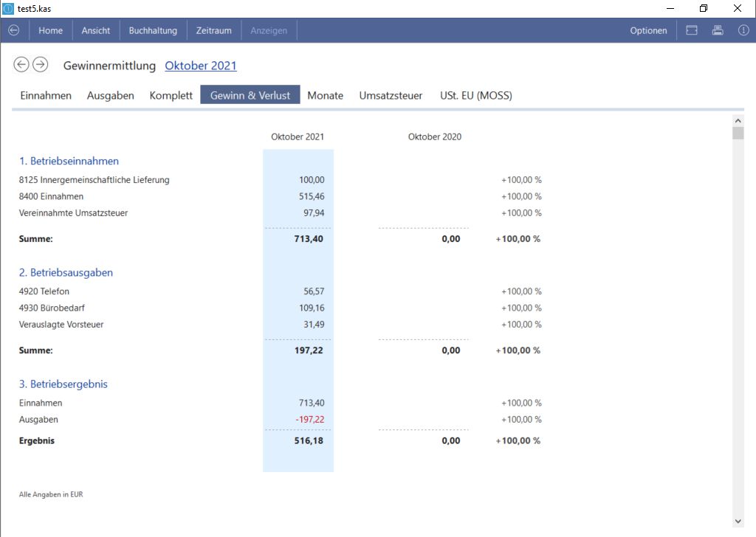The height and width of the screenshot is (537, 756).
Task: Select the Komplett tab
Action: pos(171,95)
